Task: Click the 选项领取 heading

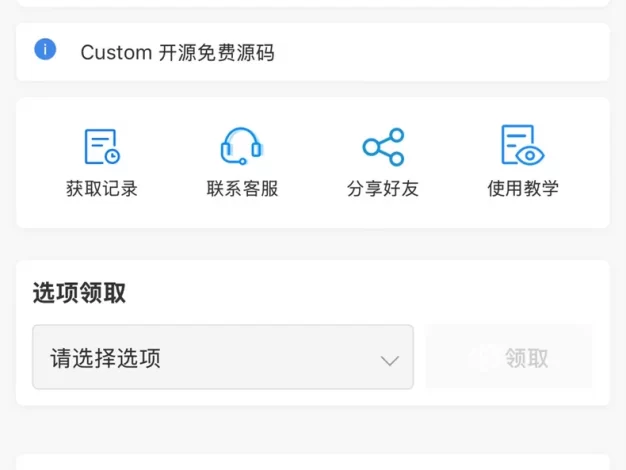Action: [79, 293]
